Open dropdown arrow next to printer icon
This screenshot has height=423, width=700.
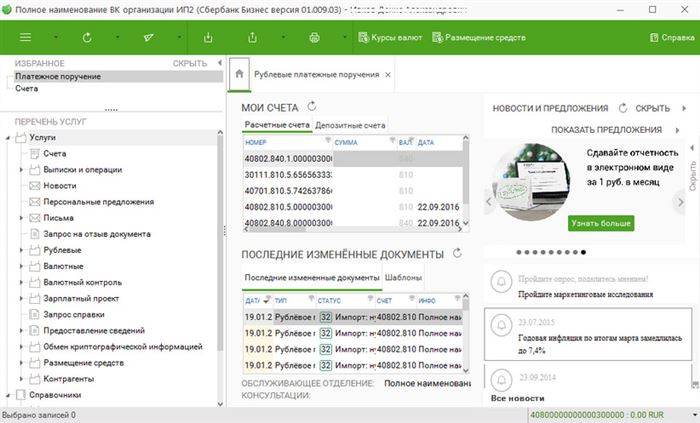(x=345, y=37)
